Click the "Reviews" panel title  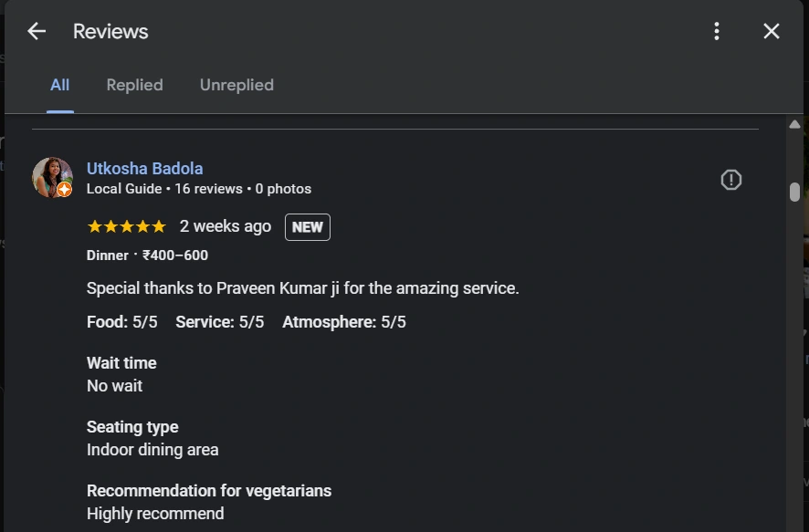coord(110,31)
